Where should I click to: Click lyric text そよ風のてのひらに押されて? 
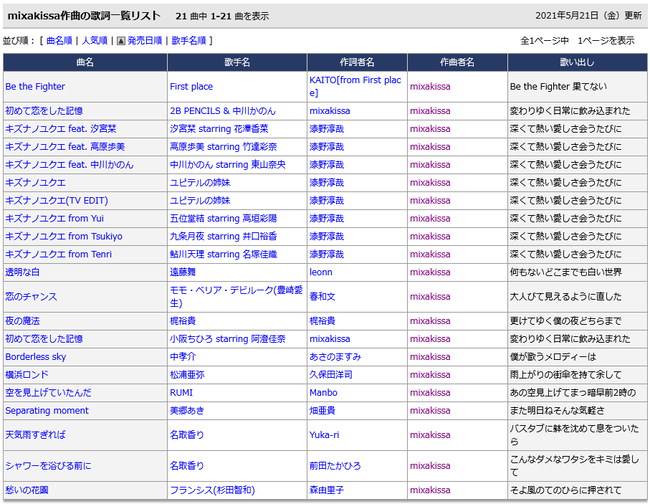[x=566, y=490]
